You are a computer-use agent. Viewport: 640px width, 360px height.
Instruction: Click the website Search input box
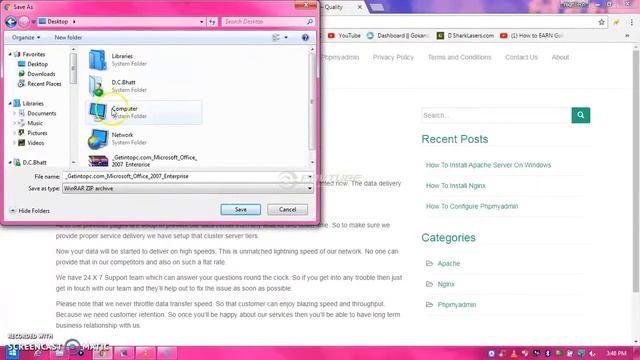(496, 116)
